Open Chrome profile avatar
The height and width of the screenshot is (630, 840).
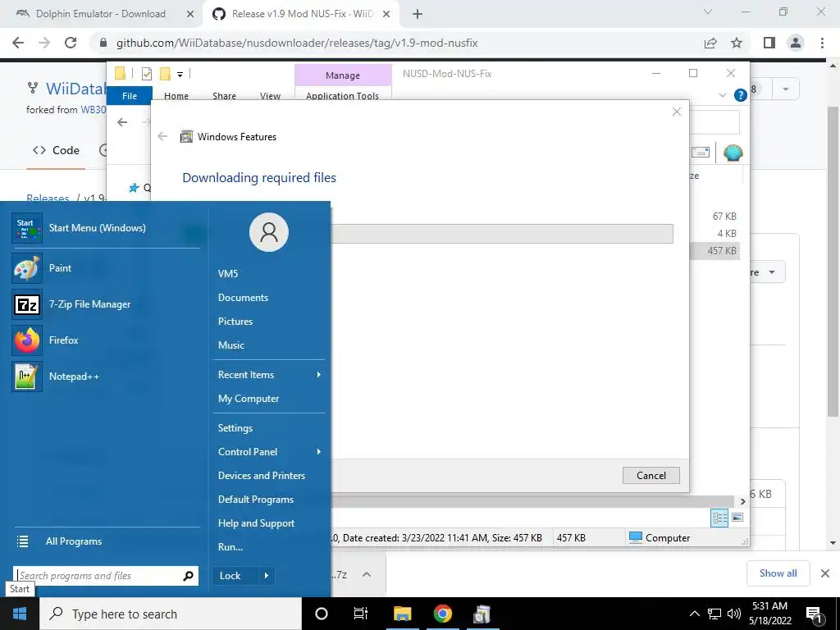click(x=796, y=43)
